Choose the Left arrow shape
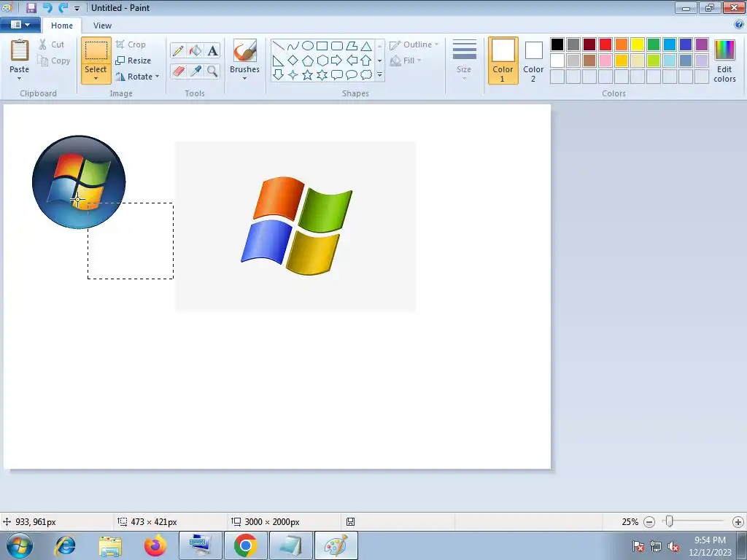Image resolution: width=747 pixels, height=560 pixels. (352, 61)
